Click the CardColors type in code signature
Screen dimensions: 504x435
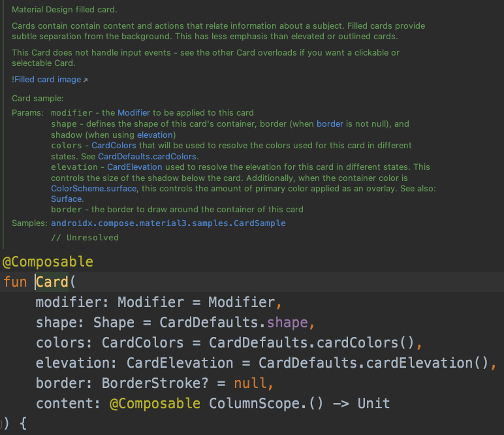(143, 343)
